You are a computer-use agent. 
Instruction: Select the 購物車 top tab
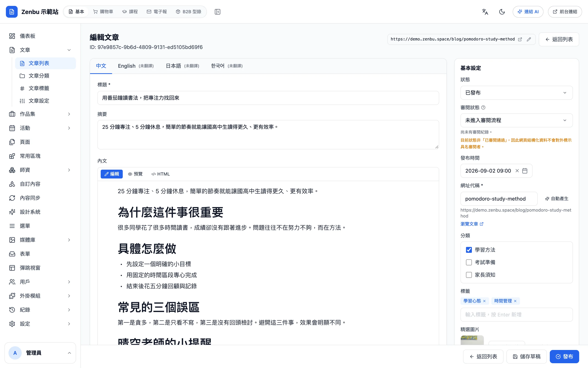tap(103, 12)
